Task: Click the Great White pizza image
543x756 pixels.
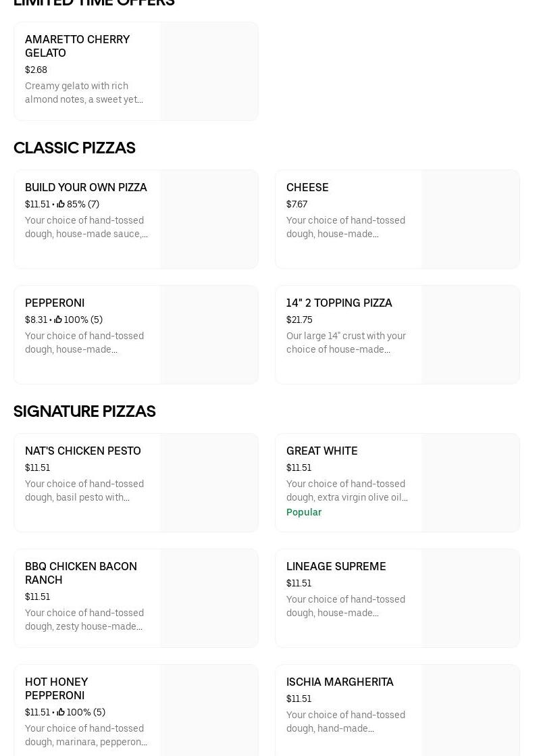Action: point(470,483)
